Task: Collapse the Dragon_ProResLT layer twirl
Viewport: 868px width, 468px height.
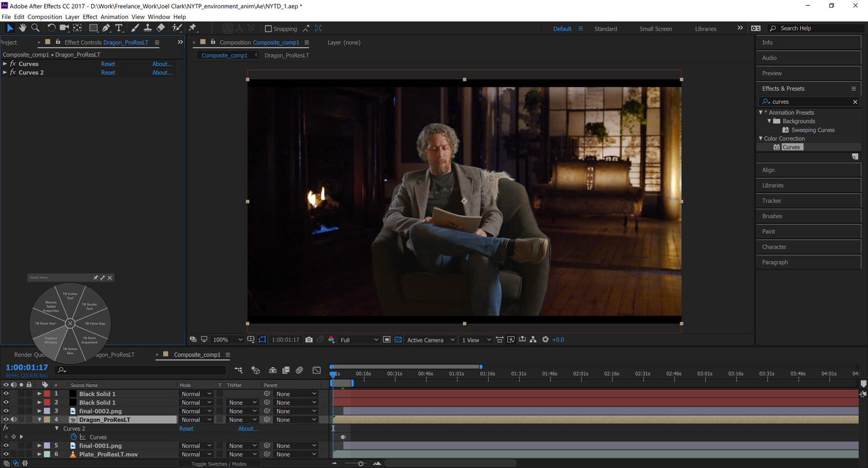Action: click(40, 420)
